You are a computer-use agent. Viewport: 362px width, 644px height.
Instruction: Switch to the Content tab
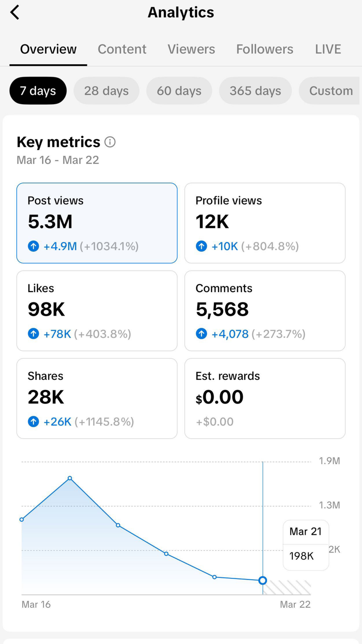tap(122, 49)
